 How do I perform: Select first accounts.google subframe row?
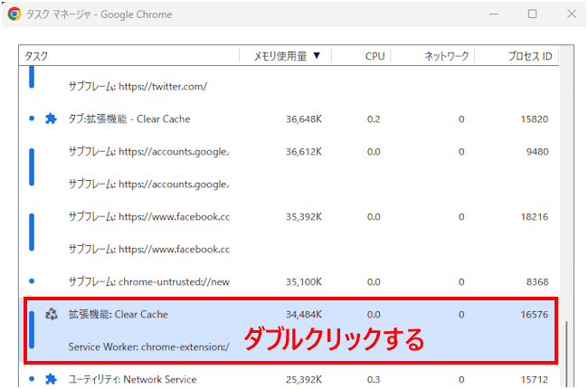tap(289, 152)
